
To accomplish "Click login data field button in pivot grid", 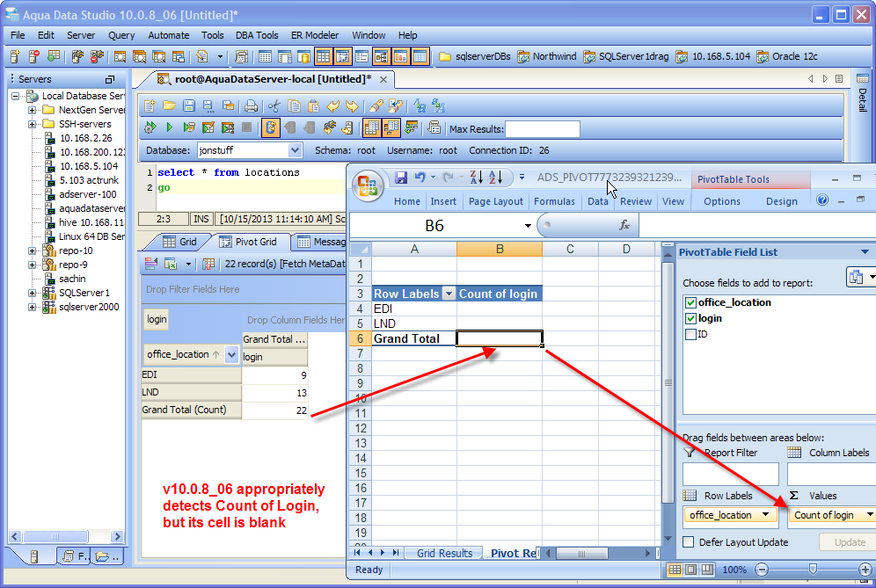I will click(x=157, y=319).
